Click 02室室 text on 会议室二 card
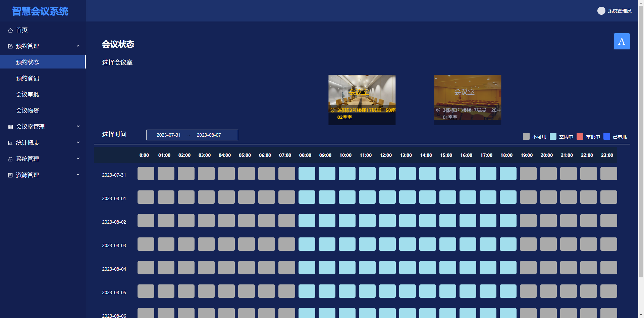Image resolution: width=644 pixels, height=318 pixels. click(345, 117)
